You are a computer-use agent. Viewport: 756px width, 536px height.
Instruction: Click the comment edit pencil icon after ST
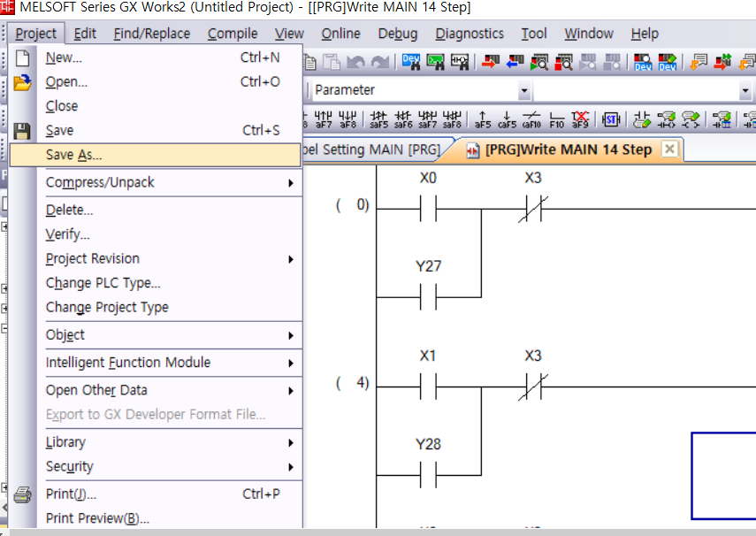click(x=642, y=119)
